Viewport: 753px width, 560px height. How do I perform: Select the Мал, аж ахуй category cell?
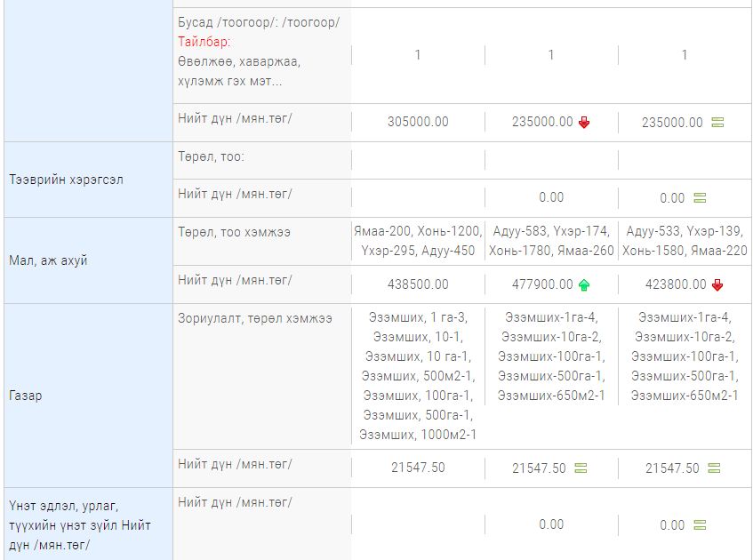(x=88, y=260)
